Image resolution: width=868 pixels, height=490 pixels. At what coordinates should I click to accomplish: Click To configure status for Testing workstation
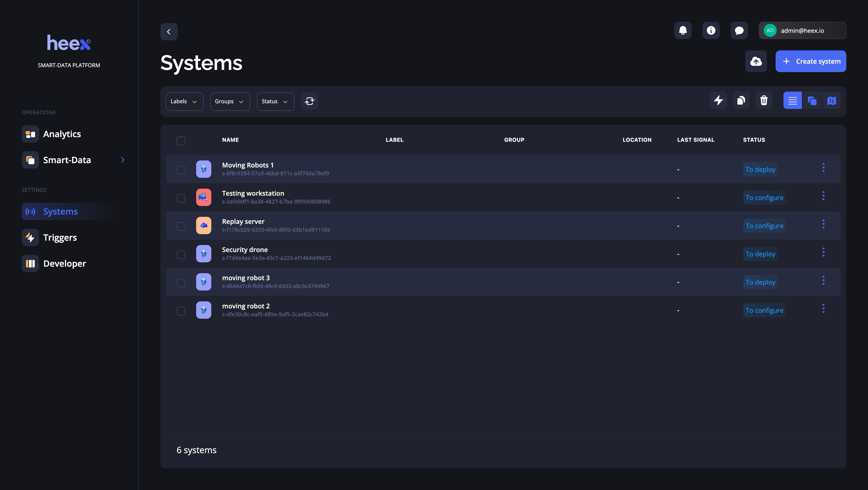(x=764, y=198)
